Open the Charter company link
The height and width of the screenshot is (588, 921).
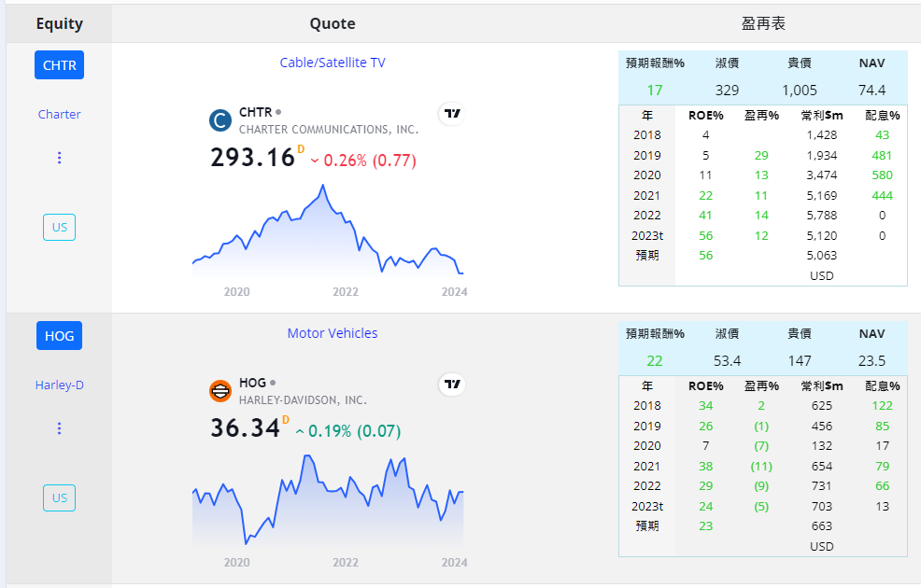(60, 115)
